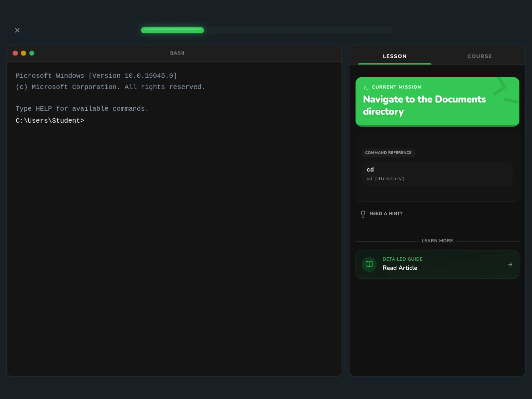Click the book icon in Detailed Guide
Screen dimensions: 532x399
pyautogui.click(x=369, y=264)
